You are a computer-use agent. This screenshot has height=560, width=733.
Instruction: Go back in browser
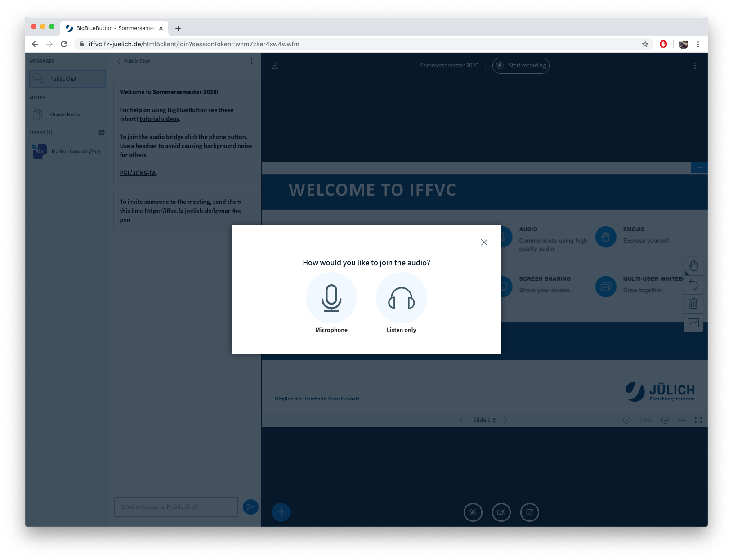(35, 44)
